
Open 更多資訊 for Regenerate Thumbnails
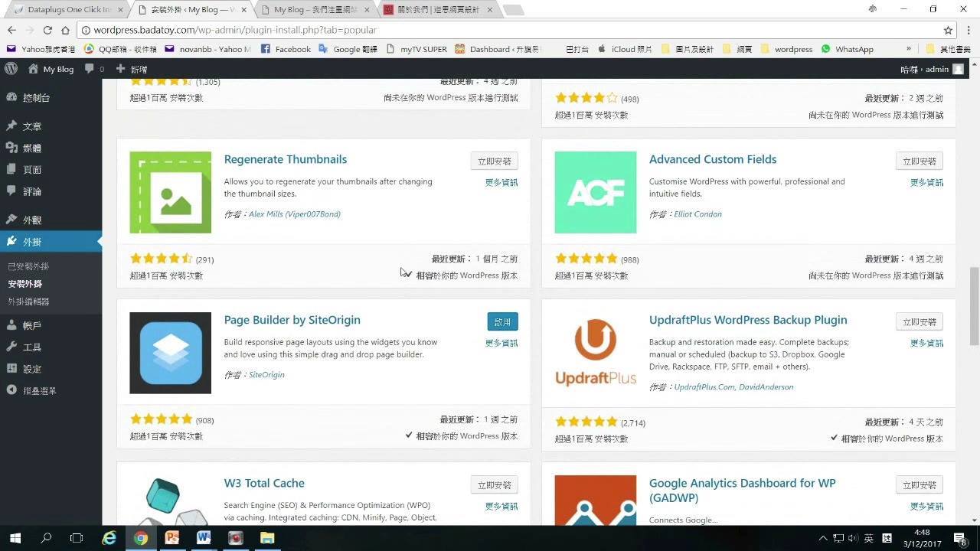pos(501,182)
